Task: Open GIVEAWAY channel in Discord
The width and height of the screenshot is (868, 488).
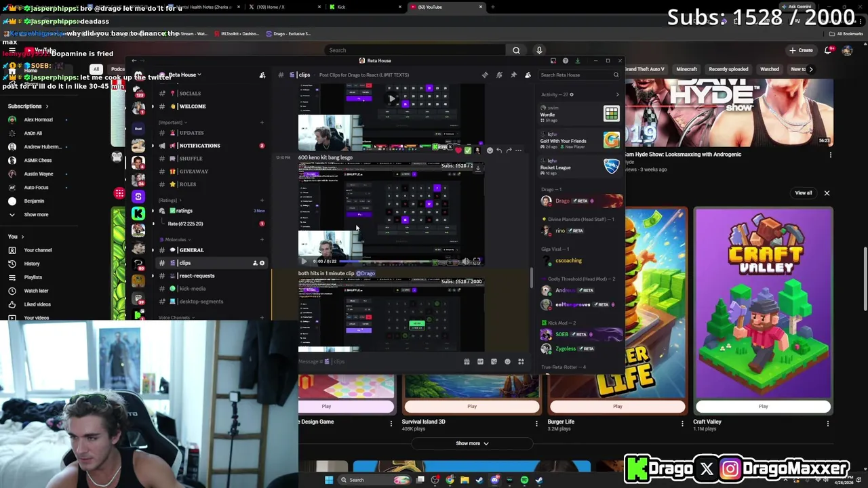Action: pos(210,171)
